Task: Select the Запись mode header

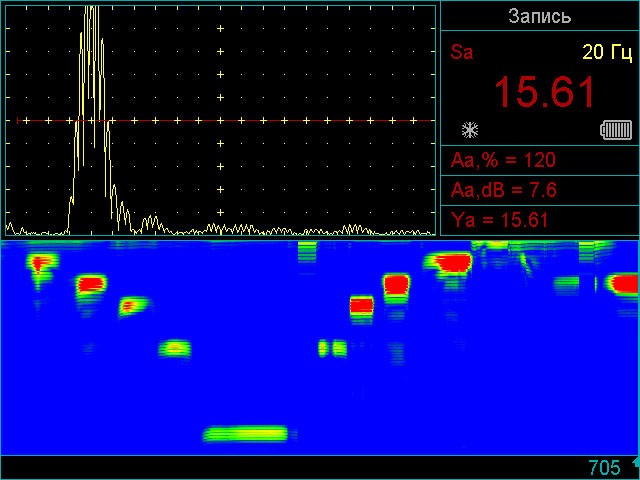Action: point(539,16)
